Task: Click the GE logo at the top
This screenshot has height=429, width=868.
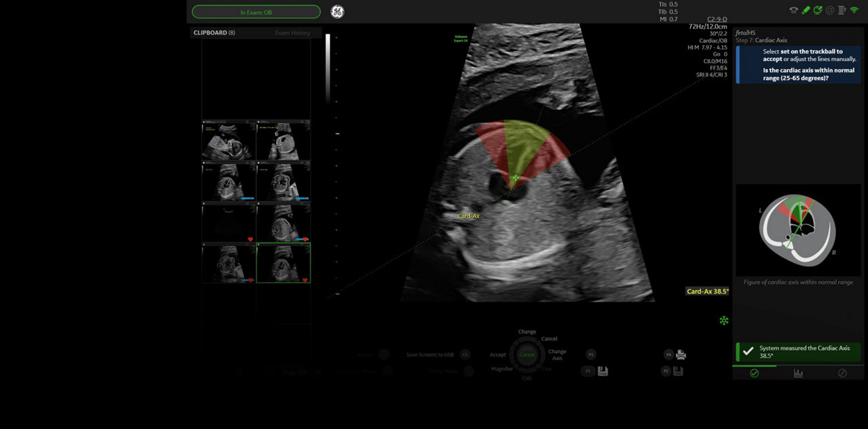Action: tap(337, 12)
